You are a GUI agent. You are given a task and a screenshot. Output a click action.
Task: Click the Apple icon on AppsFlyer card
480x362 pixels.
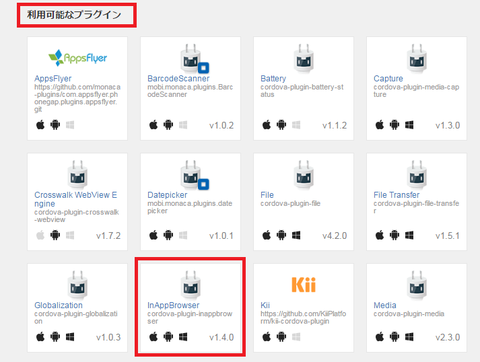pos(40,125)
